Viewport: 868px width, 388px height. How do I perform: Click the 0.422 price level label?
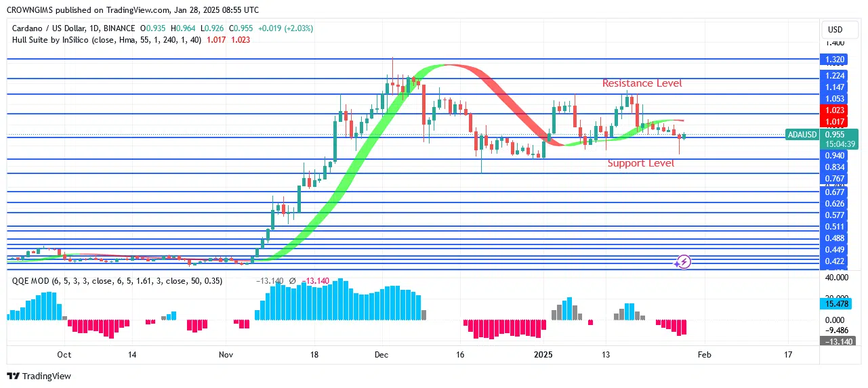(x=834, y=261)
